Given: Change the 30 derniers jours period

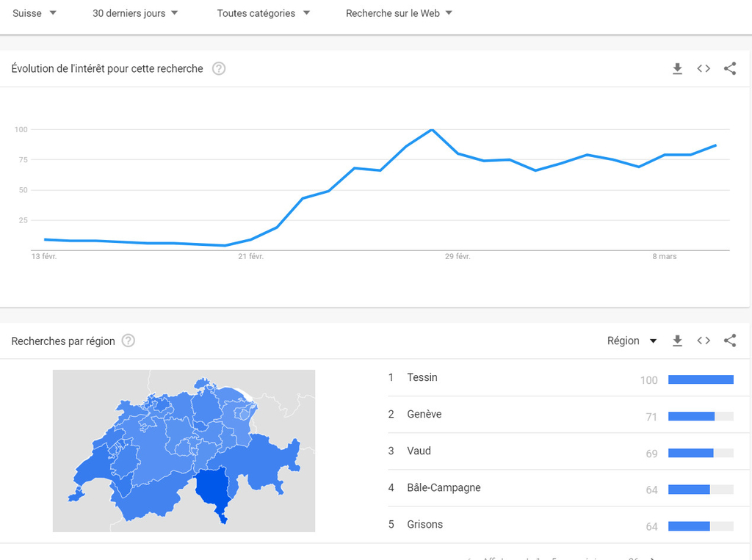Looking at the screenshot, I should pos(135,13).
